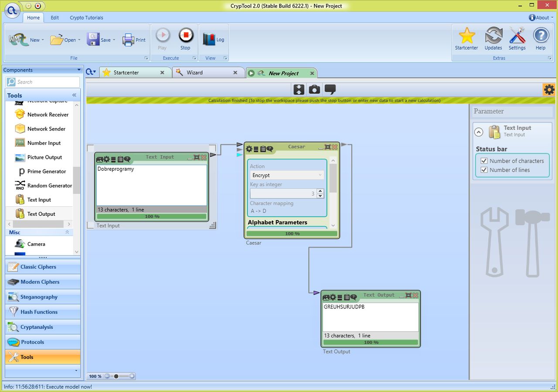Click the grayed-out Play button
Screen dimensions: 558x392
(x=163, y=39)
